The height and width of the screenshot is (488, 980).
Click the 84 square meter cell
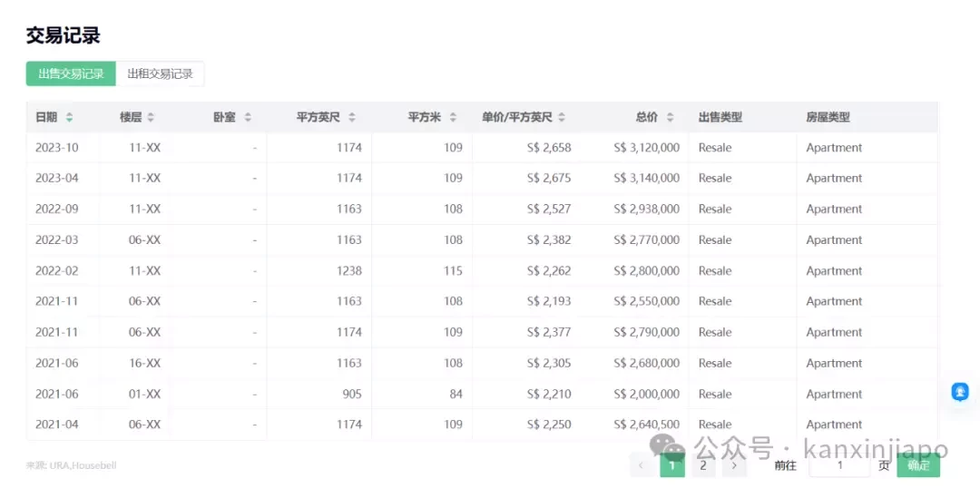(x=456, y=394)
